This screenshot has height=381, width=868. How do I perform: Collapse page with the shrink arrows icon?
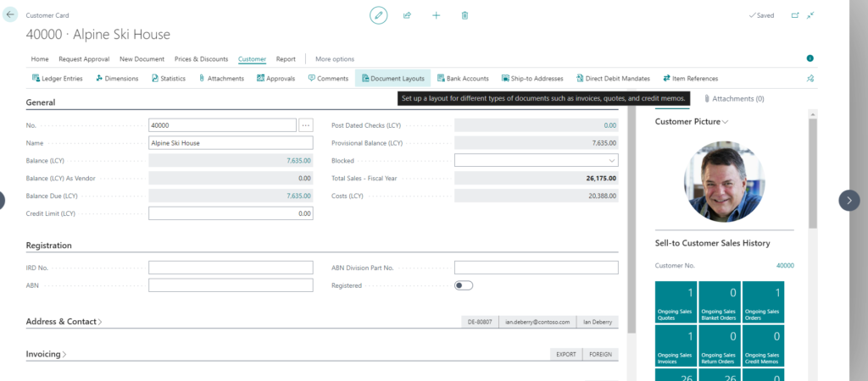tap(810, 15)
